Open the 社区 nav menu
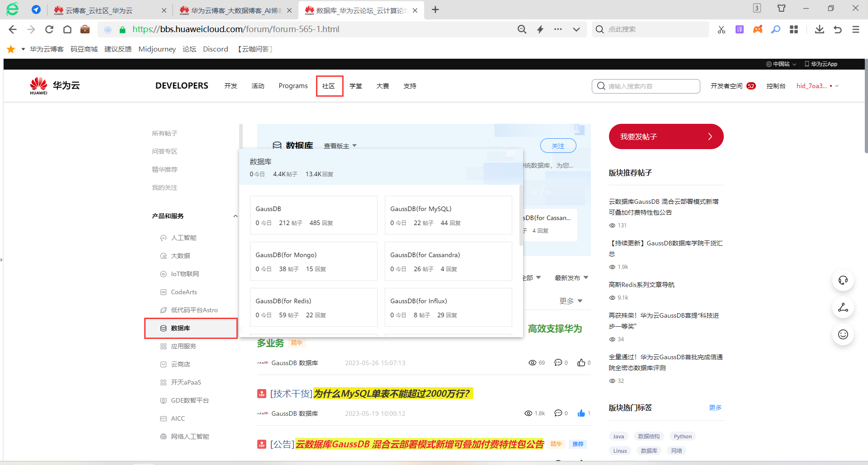This screenshot has width=868, height=465. 329,86
